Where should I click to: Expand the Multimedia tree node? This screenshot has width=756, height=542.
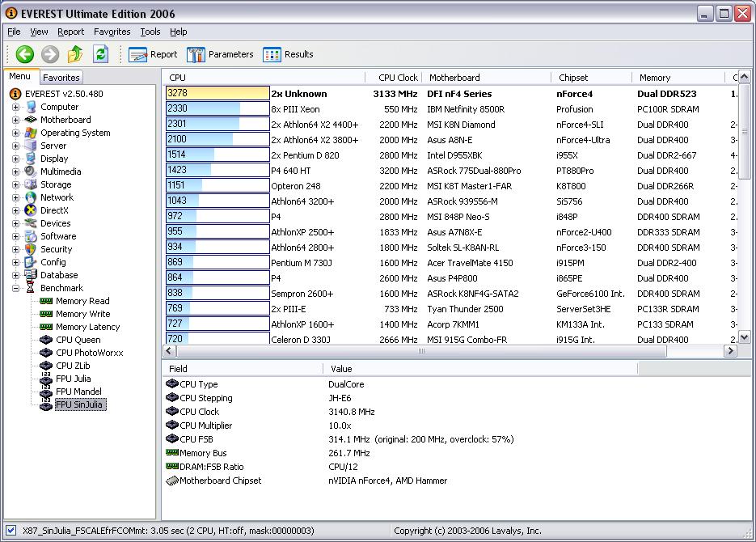pyautogui.click(x=16, y=171)
